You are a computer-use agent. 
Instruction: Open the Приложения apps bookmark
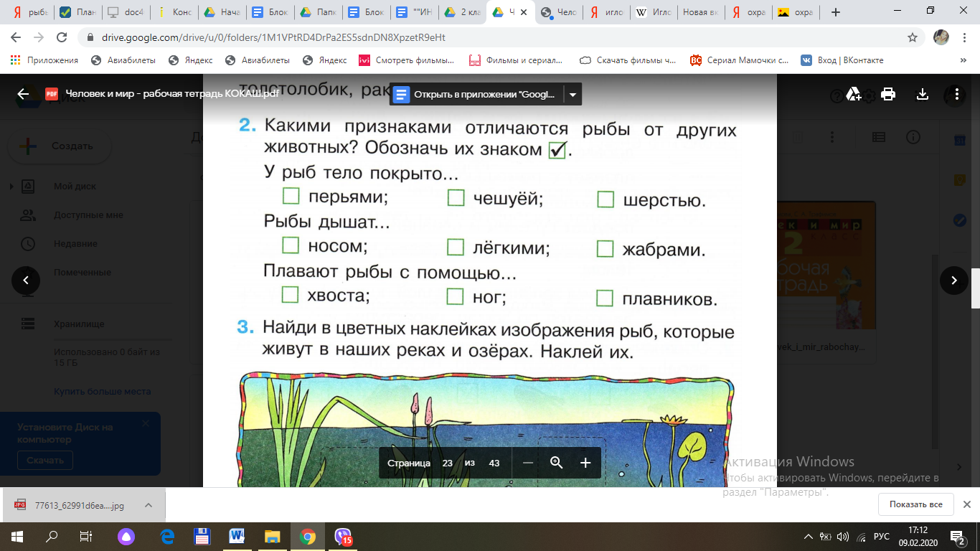pyautogui.click(x=44, y=60)
